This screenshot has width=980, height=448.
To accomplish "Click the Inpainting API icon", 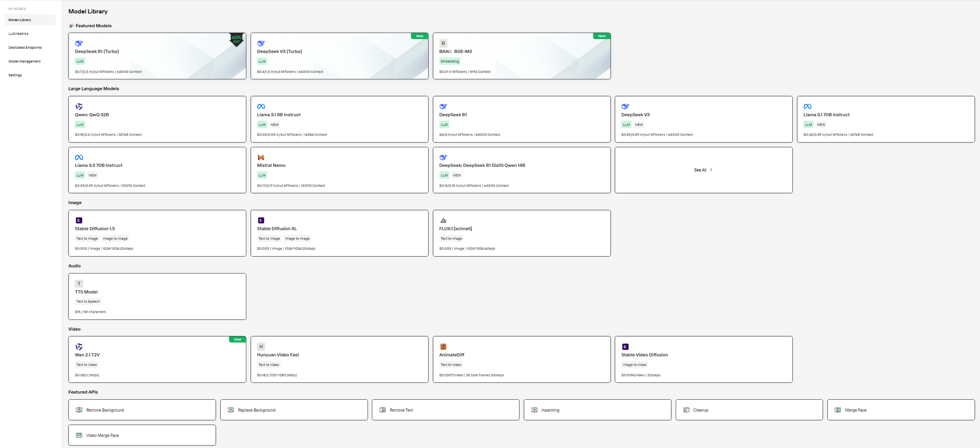I will [x=534, y=410].
